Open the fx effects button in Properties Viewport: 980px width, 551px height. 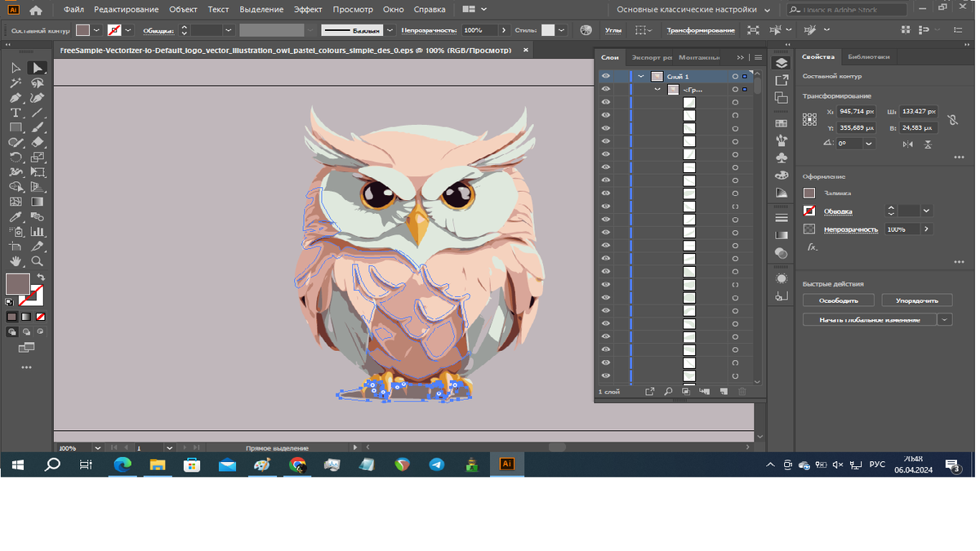coord(812,247)
